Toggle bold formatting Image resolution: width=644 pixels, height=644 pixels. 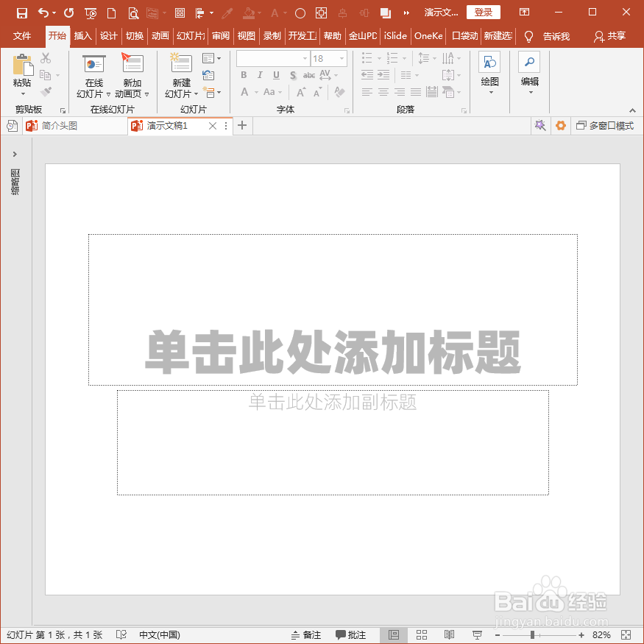pyautogui.click(x=243, y=75)
